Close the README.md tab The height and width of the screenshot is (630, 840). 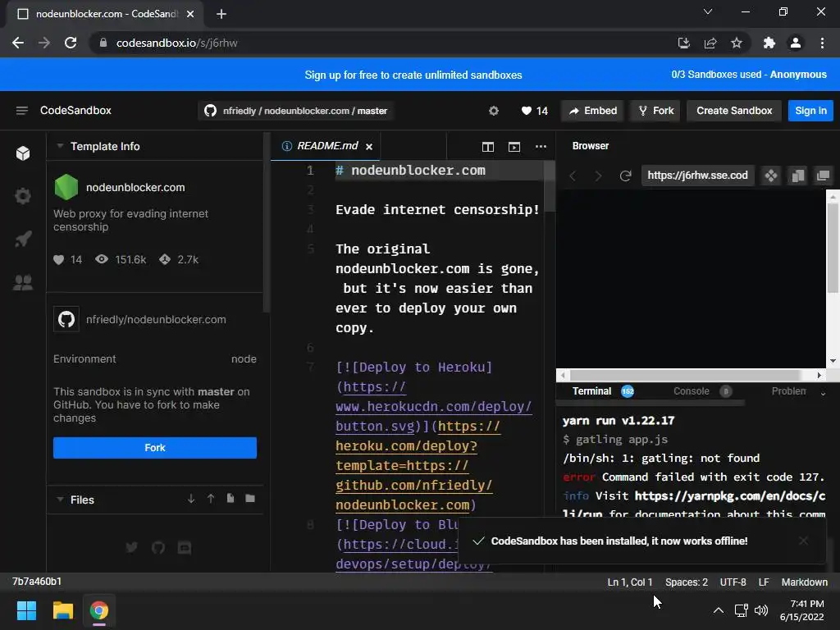pyautogui.click(x=369, y=147)
